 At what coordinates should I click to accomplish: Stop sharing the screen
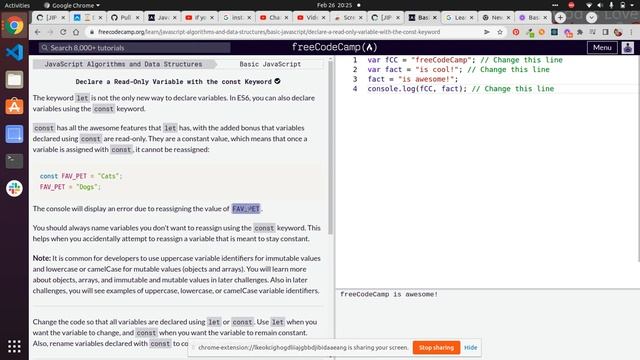click(436, 347)
